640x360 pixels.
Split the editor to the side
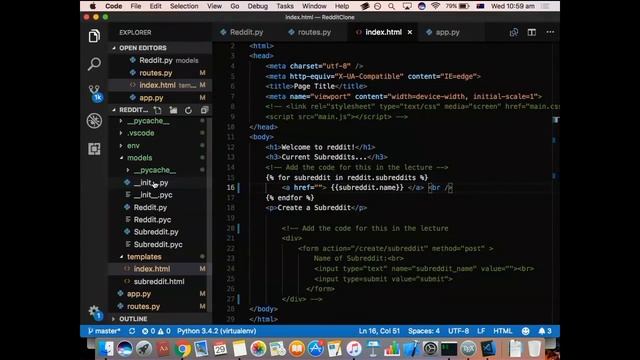[x=531, y=32]
